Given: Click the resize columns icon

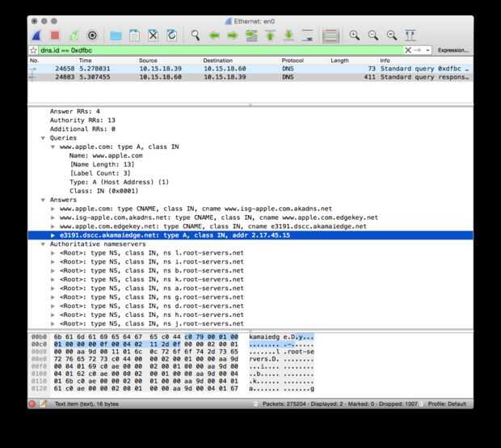Looking at the screenshot, I should [410, 35].
